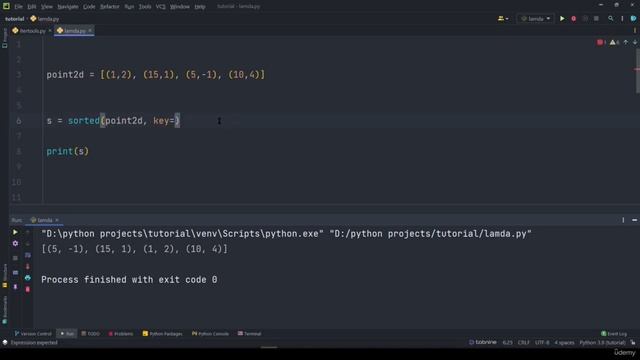Click status bar icon beside Expression expected
The image size is (640, 360).
point(5,342)
